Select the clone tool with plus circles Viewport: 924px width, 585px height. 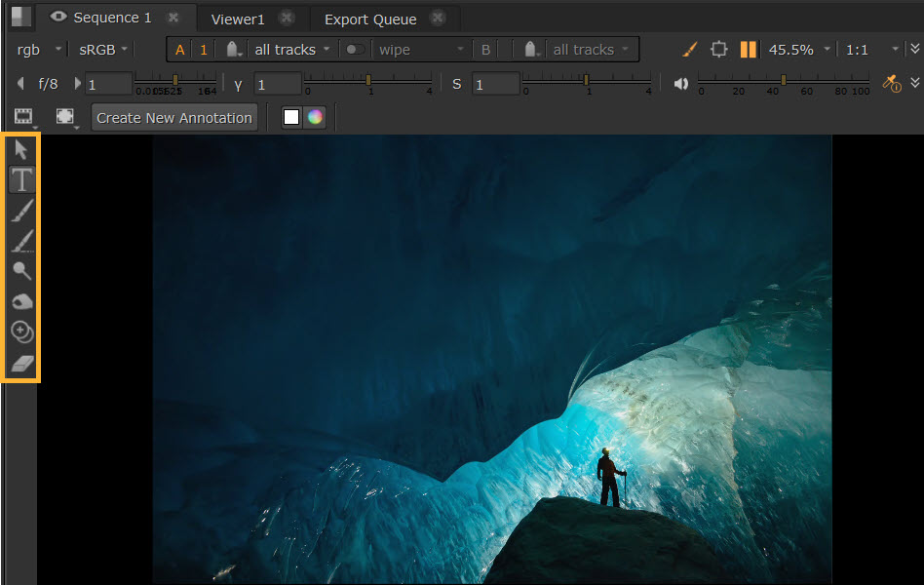coord(21,332)
